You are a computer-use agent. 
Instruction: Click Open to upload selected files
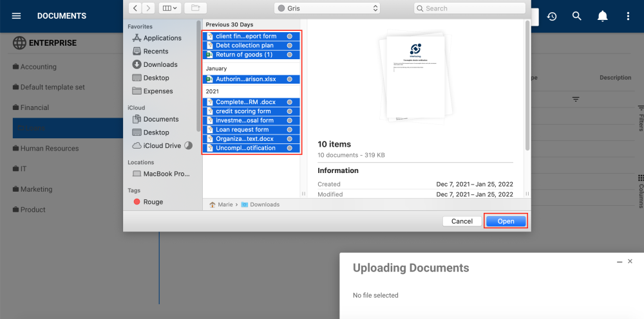pos(506,221)
